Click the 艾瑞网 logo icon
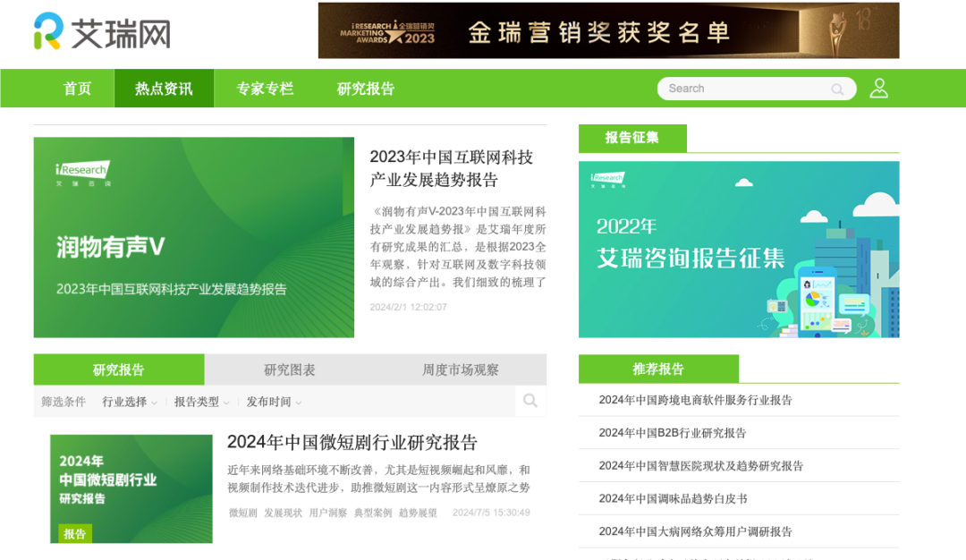Viewport: 966px width, 560px height. pyautogui.click(x=42, y=30)
